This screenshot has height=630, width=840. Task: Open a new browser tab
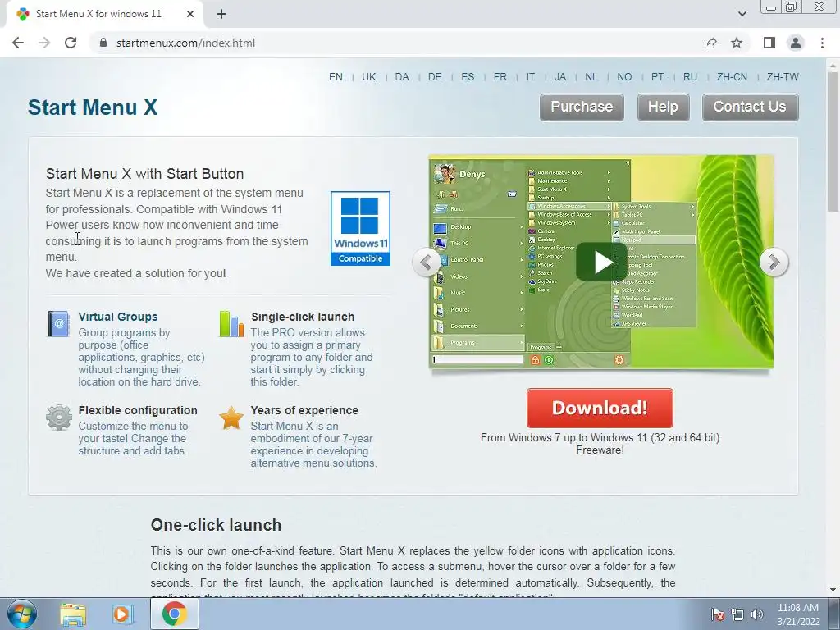tap(221, 14)
